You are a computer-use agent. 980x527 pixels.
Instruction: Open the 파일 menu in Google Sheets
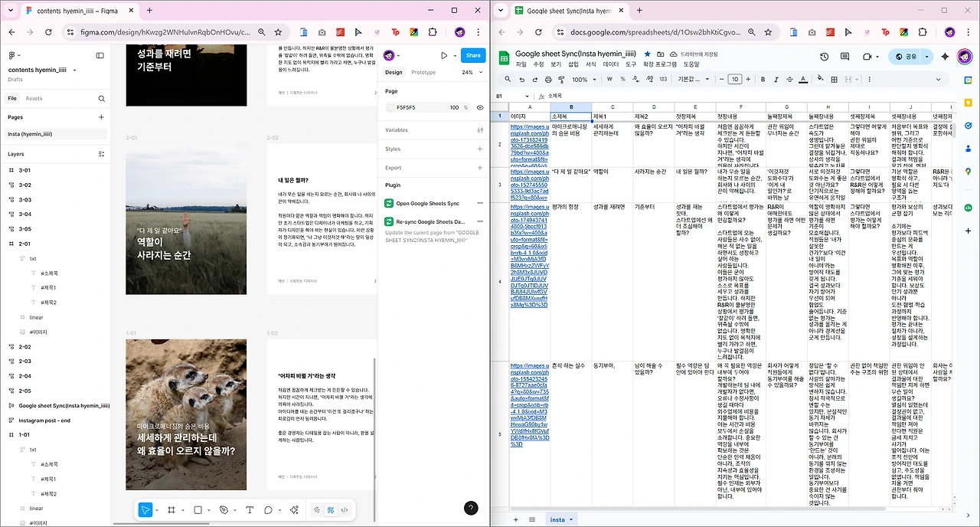click(521, 65)
